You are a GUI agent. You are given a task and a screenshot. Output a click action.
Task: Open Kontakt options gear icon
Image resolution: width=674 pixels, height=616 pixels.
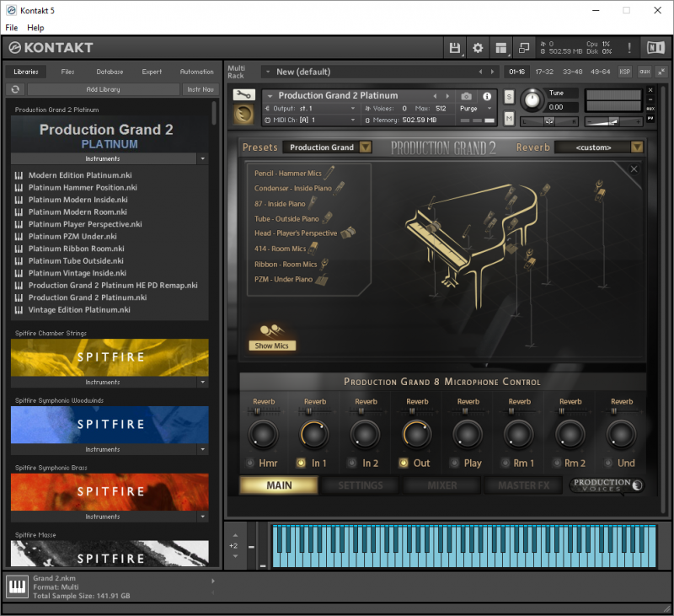point(478,48)
